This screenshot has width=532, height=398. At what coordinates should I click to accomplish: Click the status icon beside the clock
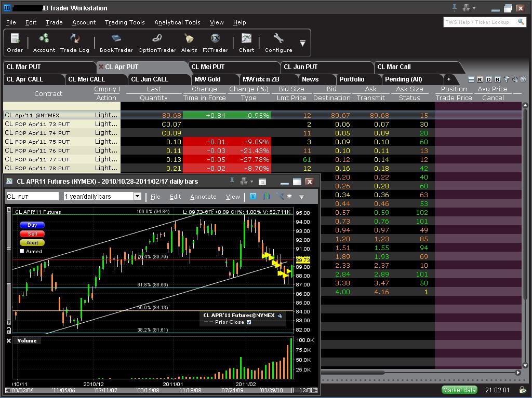[x=523, y=390]
